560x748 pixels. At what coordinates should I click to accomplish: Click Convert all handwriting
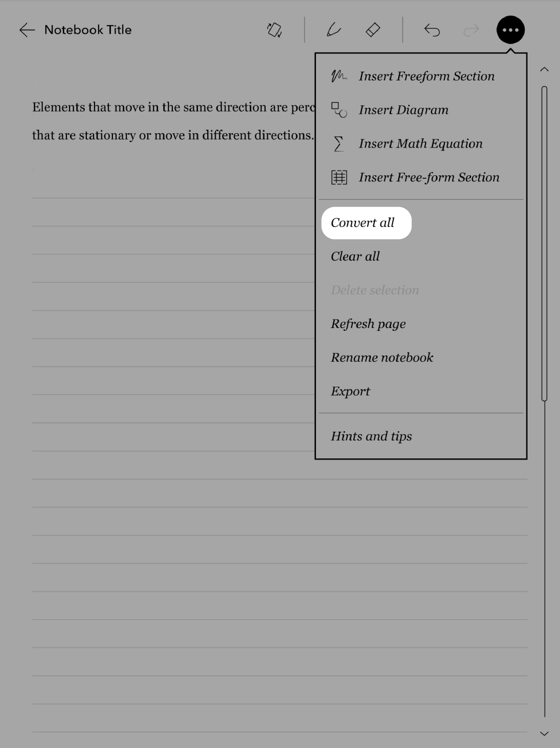coord(363,222)
